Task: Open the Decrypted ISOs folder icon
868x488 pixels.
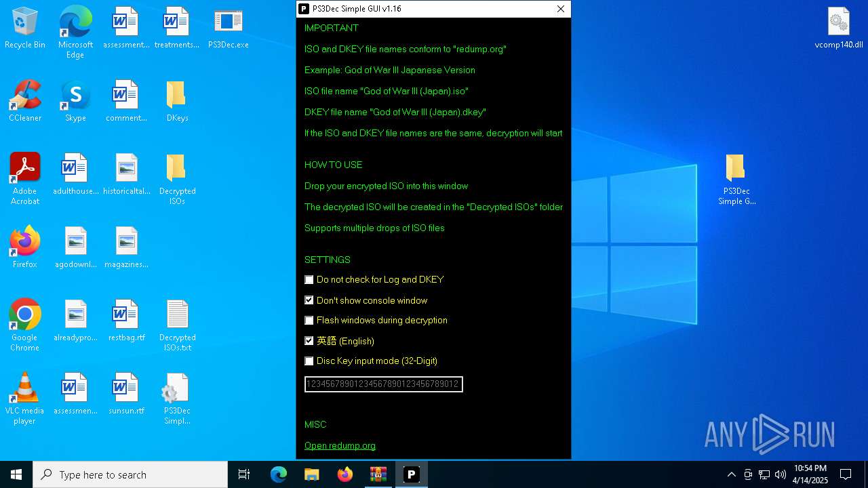Action: click(x=177, y=179)
